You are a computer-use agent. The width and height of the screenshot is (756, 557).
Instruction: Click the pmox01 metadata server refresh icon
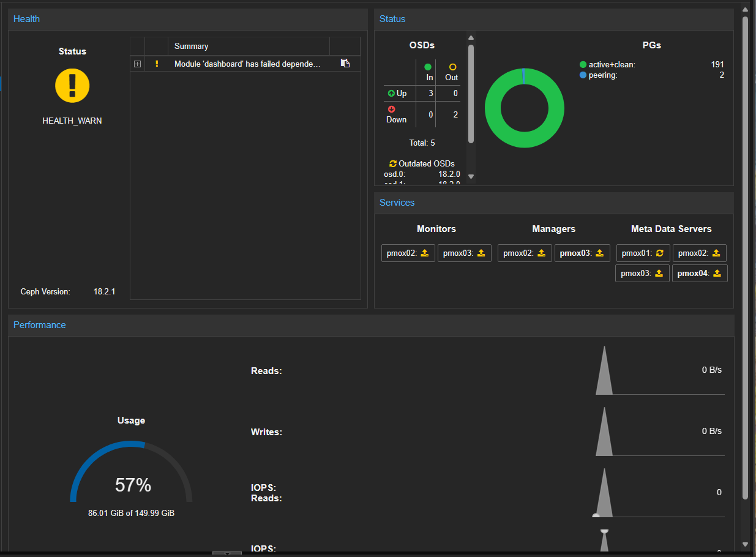660,253
